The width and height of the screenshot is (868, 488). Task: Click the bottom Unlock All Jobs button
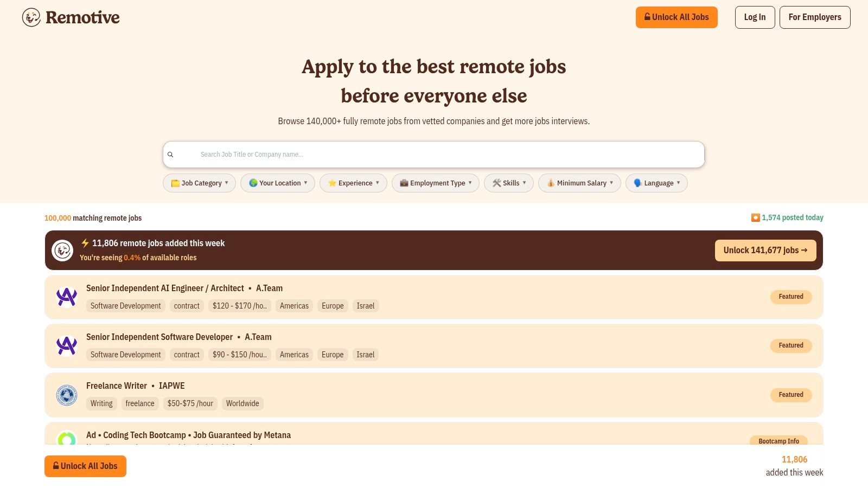coord(85,466)
